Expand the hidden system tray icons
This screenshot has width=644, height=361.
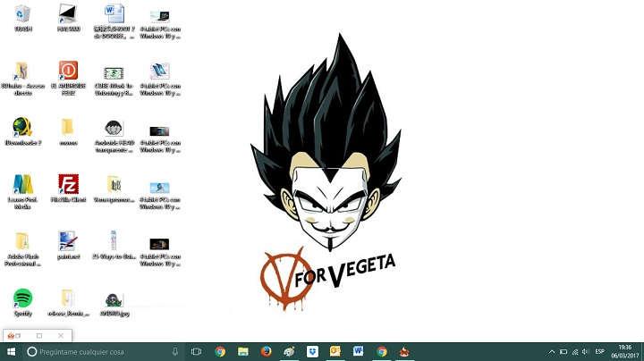point(552,352)
